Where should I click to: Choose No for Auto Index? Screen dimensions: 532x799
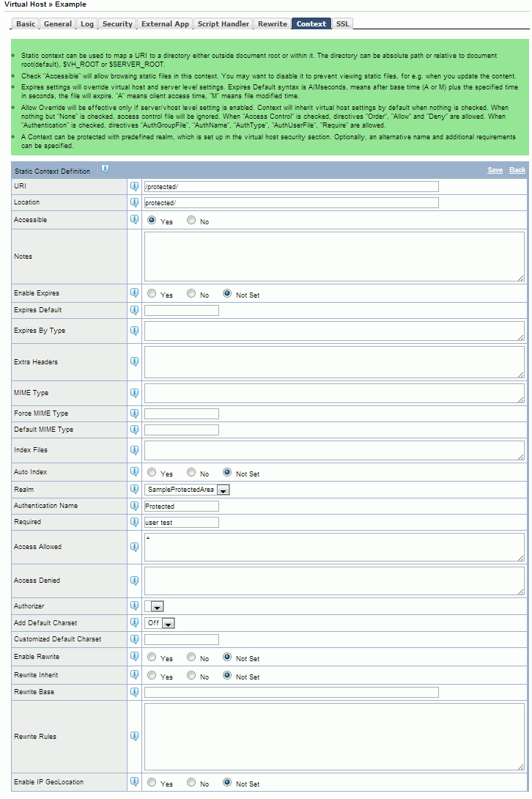(191, 473)
